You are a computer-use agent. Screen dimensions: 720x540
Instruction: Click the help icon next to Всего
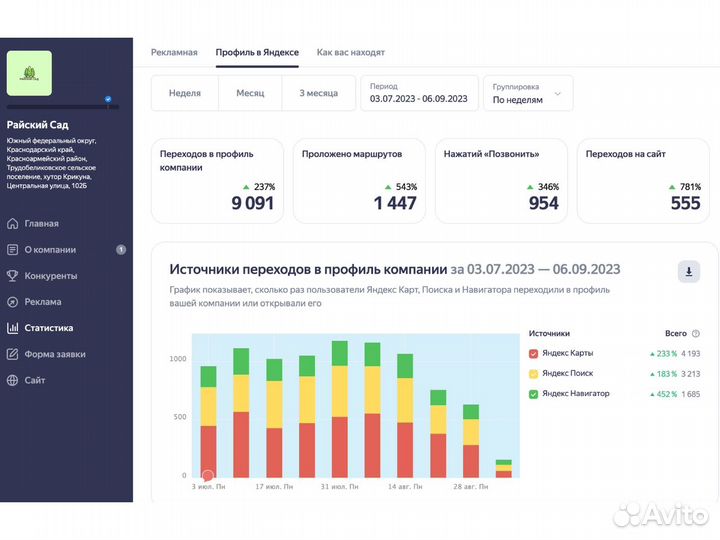point(696,334)
